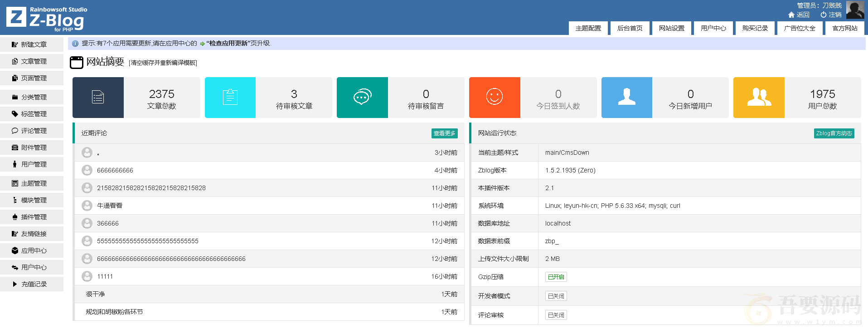Click the 查看更多 button in recent comments
Image resolution: width=868 pixels, height=329 pixels.
tap(444, 133)
